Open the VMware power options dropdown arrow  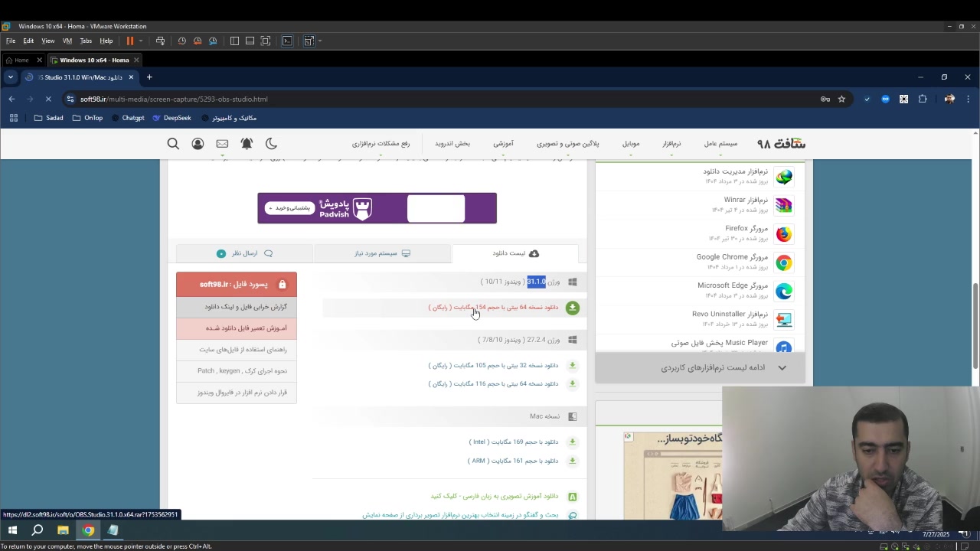140,41
